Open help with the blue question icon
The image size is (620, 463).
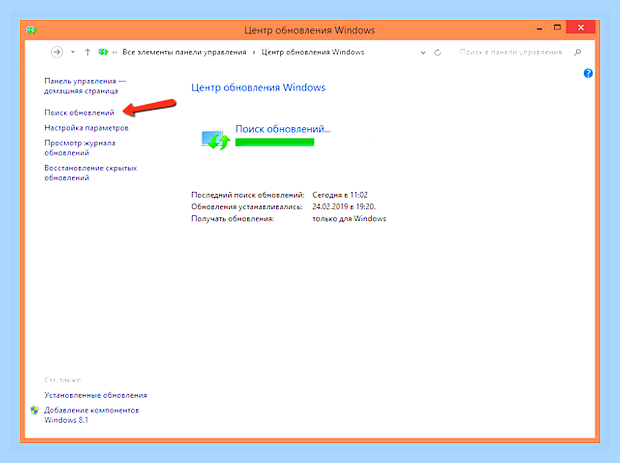pos(588,73)
